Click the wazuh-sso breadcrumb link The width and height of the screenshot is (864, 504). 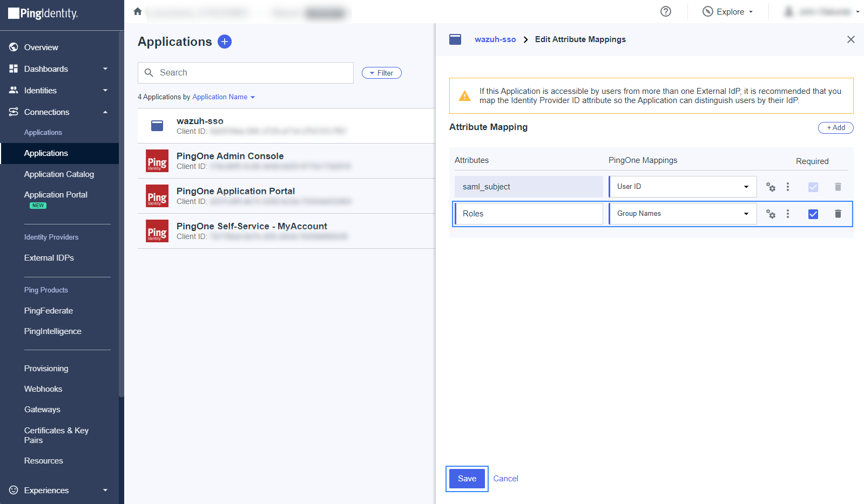(x=495, y=39)
